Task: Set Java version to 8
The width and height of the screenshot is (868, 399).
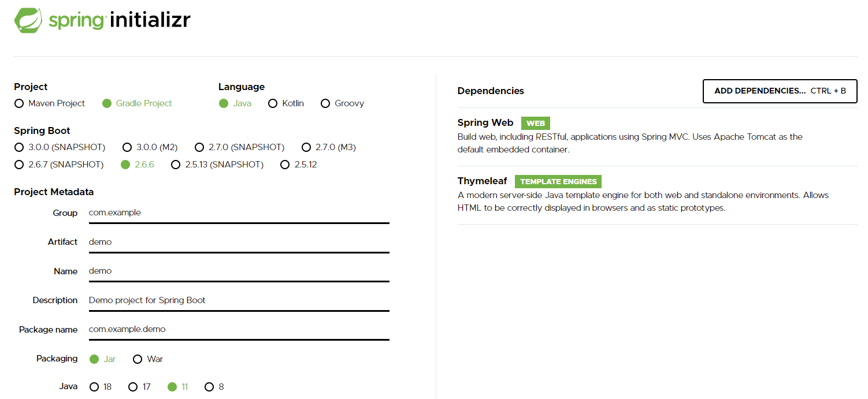Action: tap(209, 387)
